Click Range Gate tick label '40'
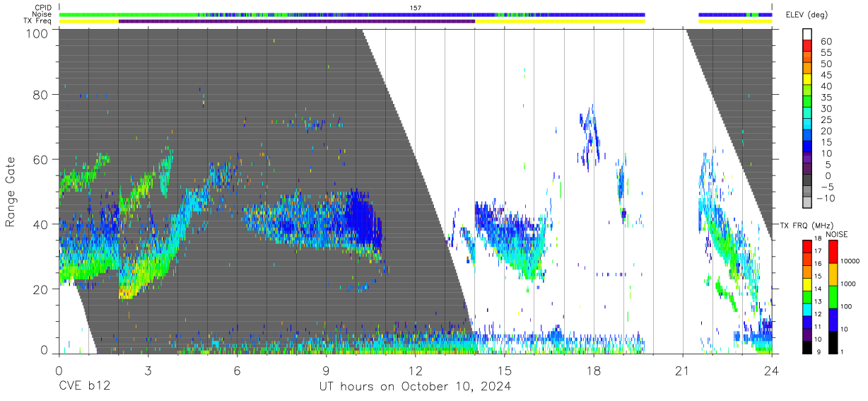This screenshot has width=868, height=401. (x=41, y=224)
